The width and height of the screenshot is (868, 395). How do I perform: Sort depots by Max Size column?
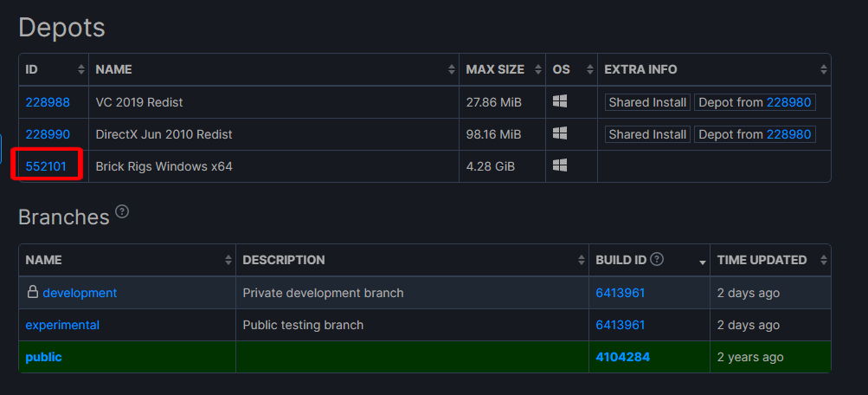538,69
